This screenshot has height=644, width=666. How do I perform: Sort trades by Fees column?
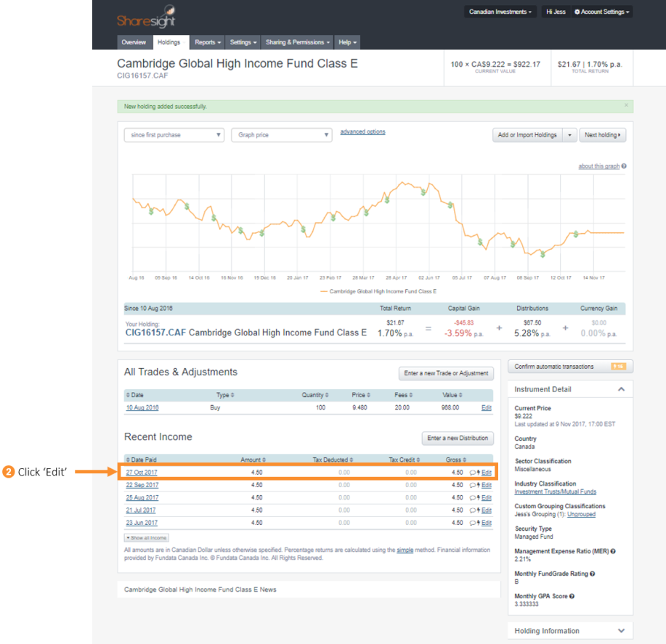(x=404, y=395)
